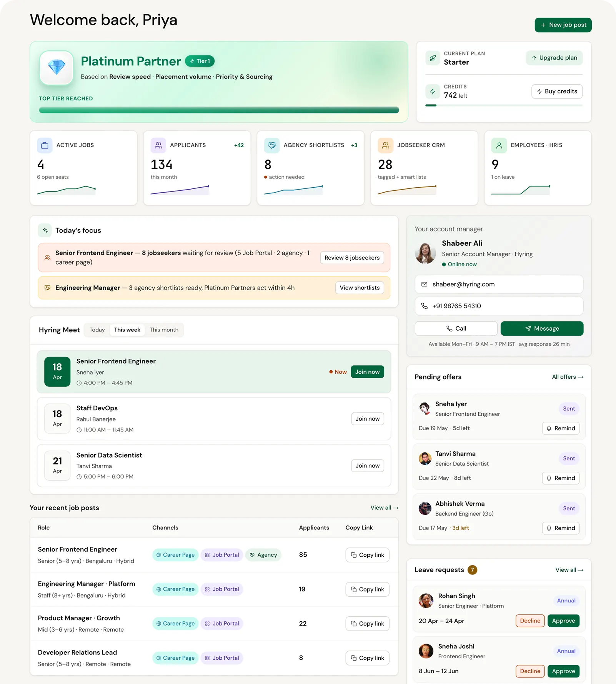Click the Tier 1 badge

click(200, 61)
